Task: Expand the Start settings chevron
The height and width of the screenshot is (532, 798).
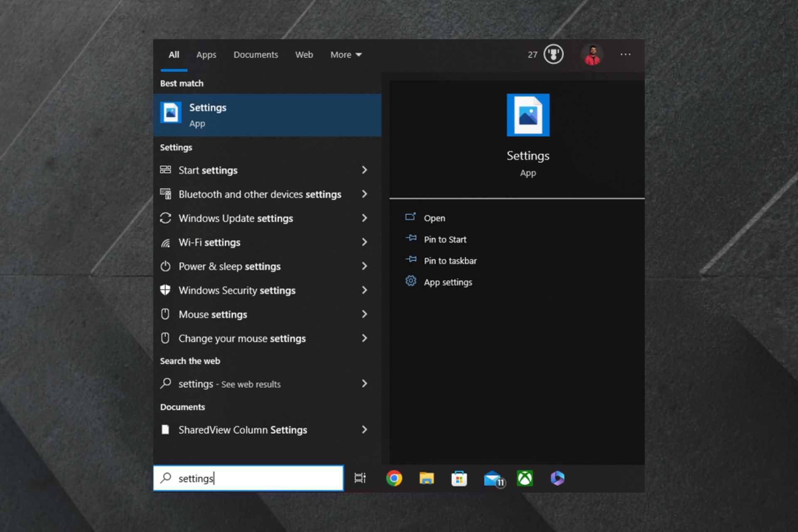Action: tap(365, 170)
